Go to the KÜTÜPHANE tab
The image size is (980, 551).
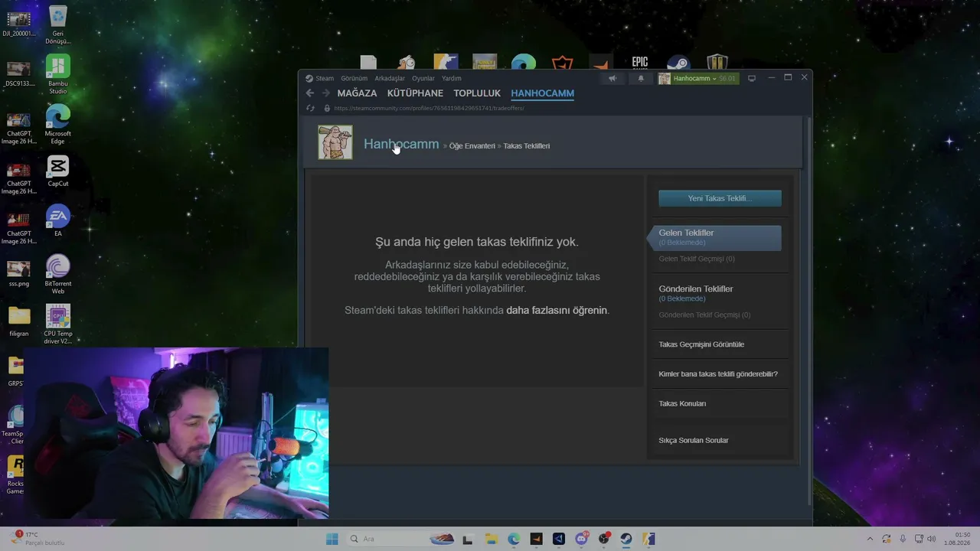415,93
